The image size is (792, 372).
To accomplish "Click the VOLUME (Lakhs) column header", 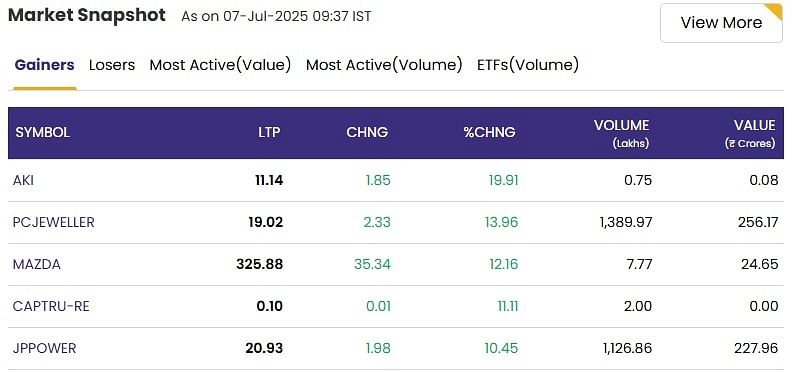I will [621, 133].
